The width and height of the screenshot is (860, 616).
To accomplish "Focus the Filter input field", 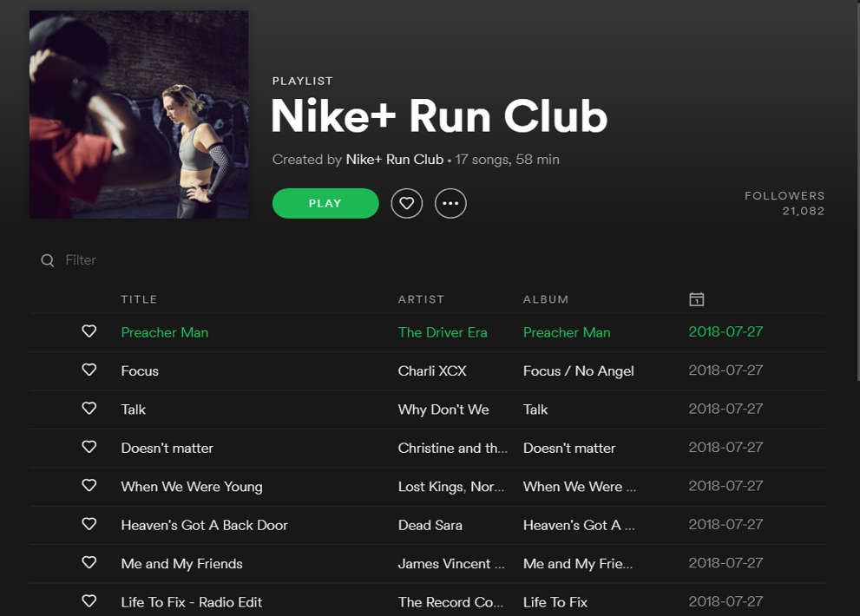I will tap(81, 260).
